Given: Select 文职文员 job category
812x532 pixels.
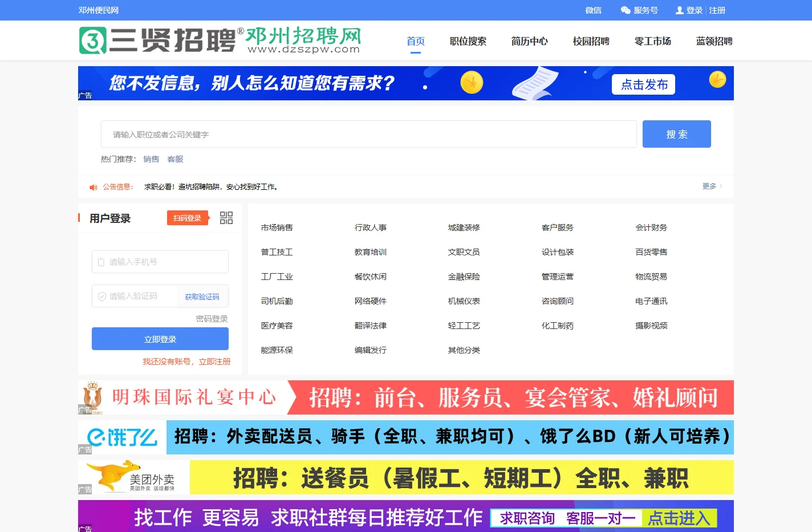Looking at the screenshot, I should coord(464,252).
